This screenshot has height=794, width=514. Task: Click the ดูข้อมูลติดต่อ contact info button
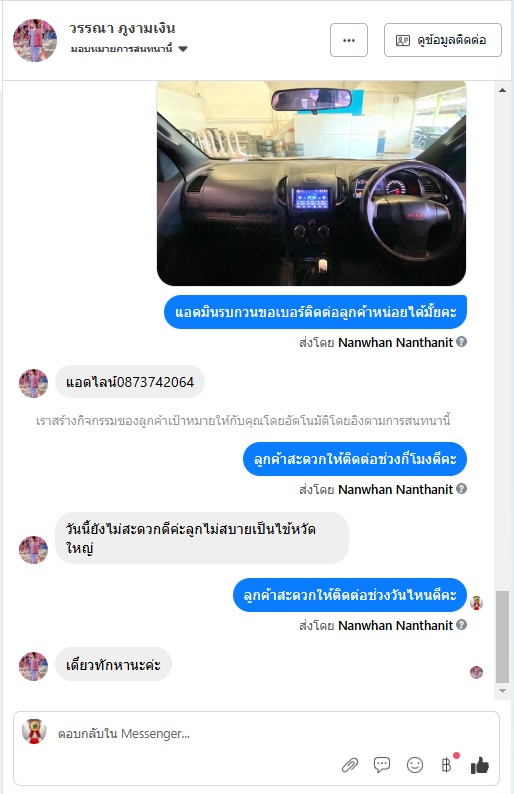tap(443, 40)
